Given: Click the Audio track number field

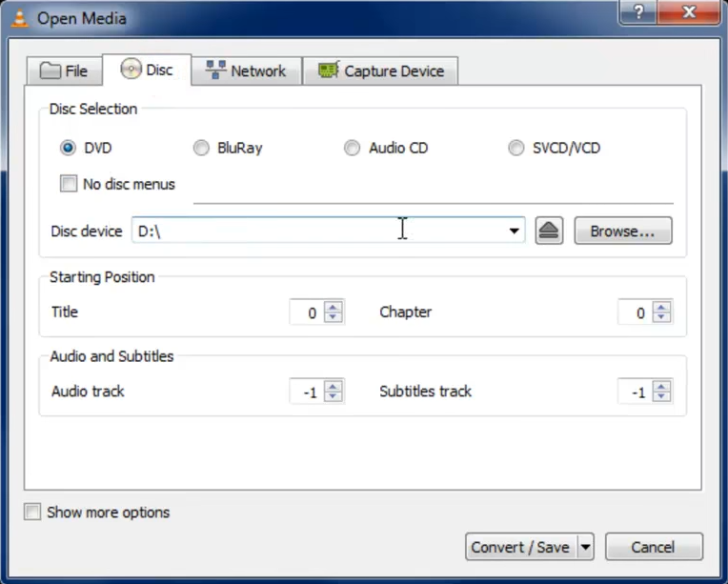Looking at the screenshot, I should pos(307,392).
